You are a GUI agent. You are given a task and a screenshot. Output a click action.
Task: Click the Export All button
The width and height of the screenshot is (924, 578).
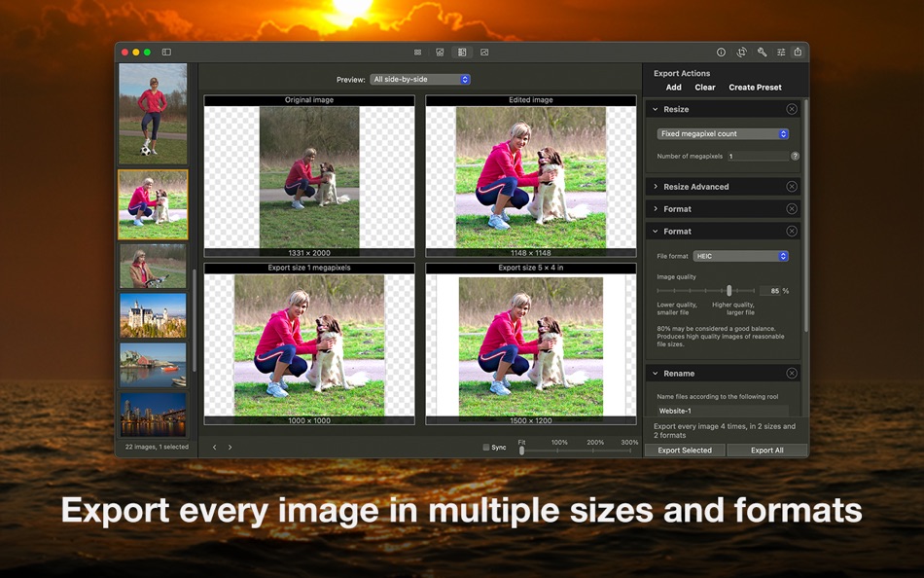pyautogui.click(x=766, y=450)
